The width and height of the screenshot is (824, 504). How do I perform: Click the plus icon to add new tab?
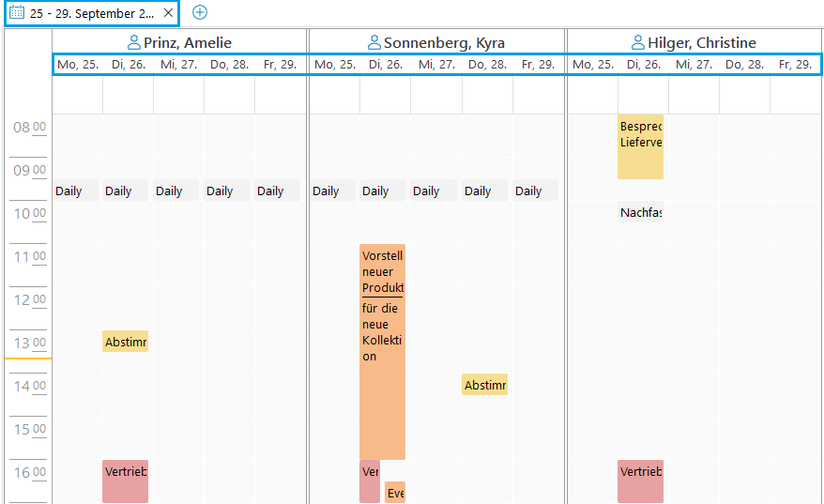click(x=200, y=13)
